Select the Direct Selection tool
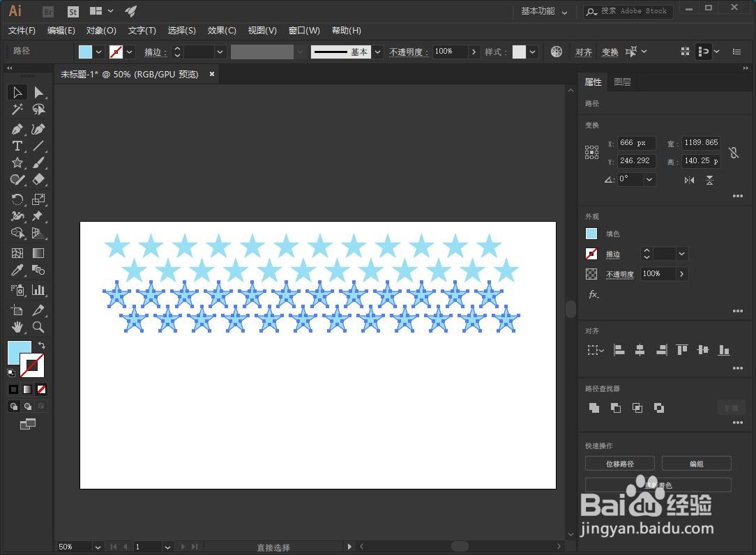 pyautogui.click(x=38, y=92)
